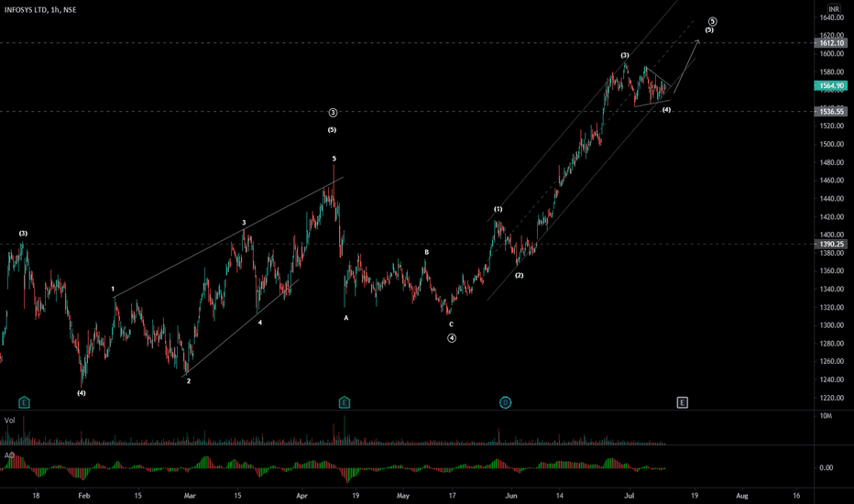Viewport: 854px width, 504px height.
Task: Click the Apr date on time axis
Action: click(301, 496)
